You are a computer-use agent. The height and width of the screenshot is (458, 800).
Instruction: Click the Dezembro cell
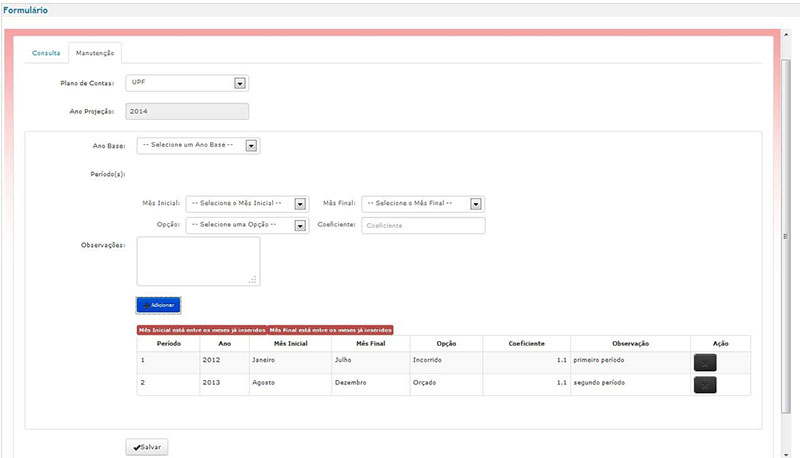point(370,385)
